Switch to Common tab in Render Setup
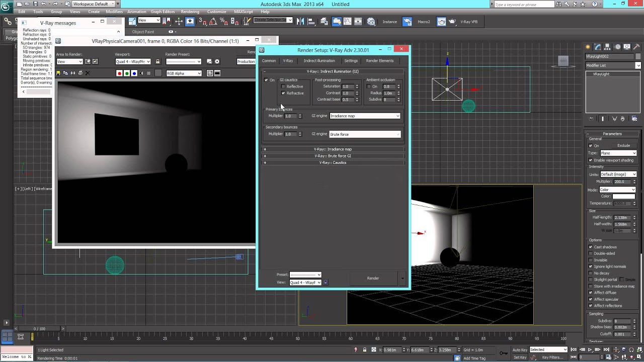644x362 pixels. point(269,61)
